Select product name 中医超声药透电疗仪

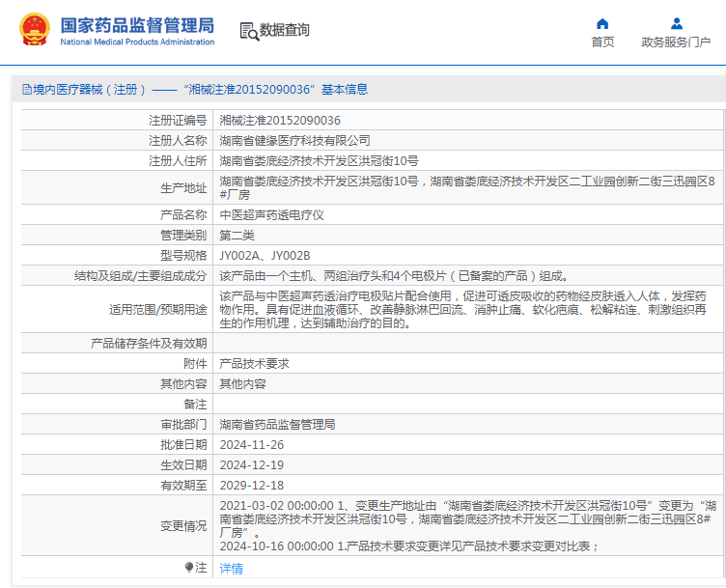(271, 215)
